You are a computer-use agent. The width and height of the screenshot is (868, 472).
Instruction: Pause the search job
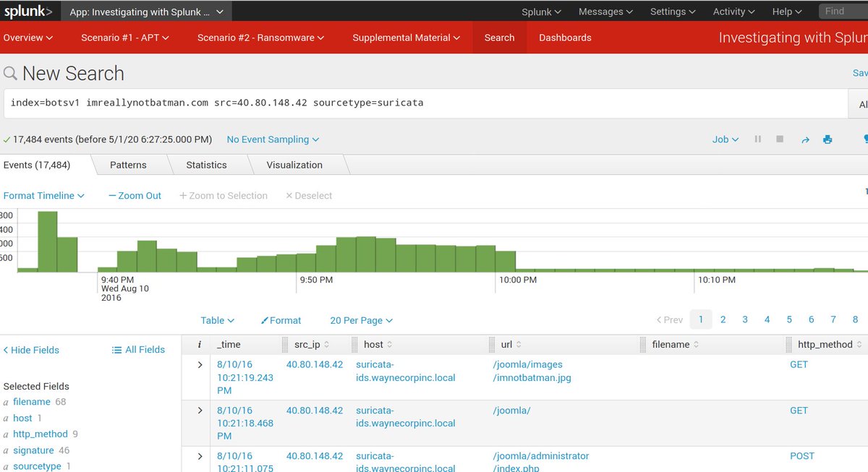pyautogui.click(x=758, y=140)
